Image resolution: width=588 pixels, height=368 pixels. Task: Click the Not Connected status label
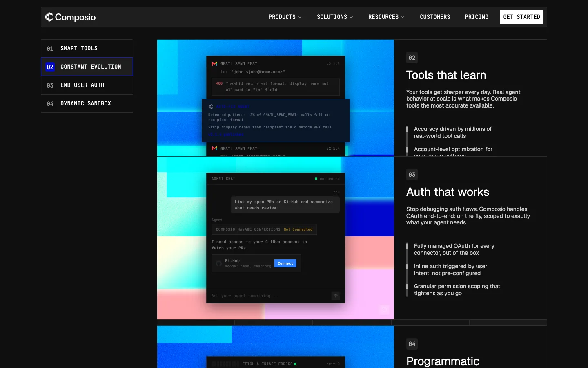tap(298, 229)
